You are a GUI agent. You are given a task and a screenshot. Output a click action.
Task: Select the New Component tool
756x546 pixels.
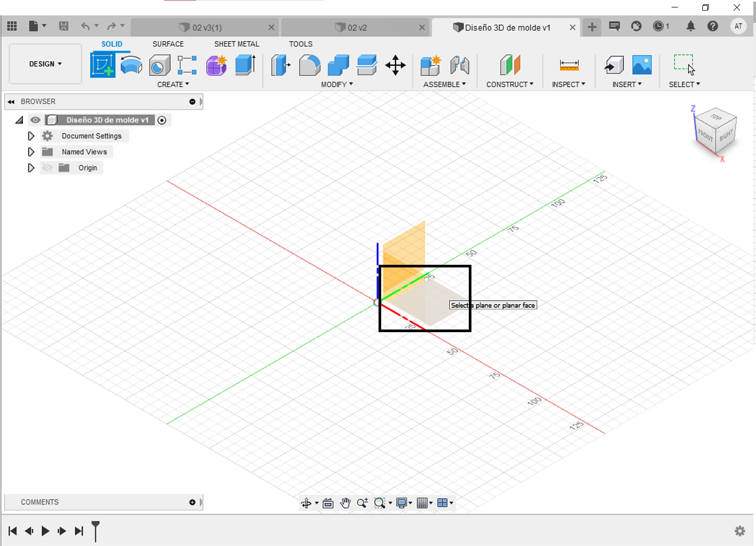(431, 65)
